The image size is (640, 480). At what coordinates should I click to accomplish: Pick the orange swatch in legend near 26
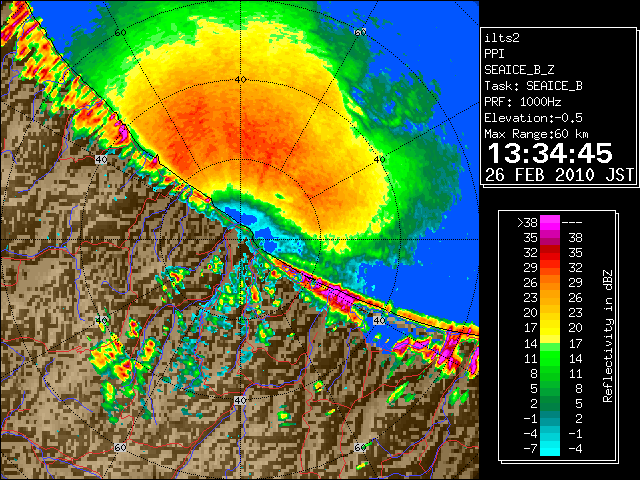550,283
